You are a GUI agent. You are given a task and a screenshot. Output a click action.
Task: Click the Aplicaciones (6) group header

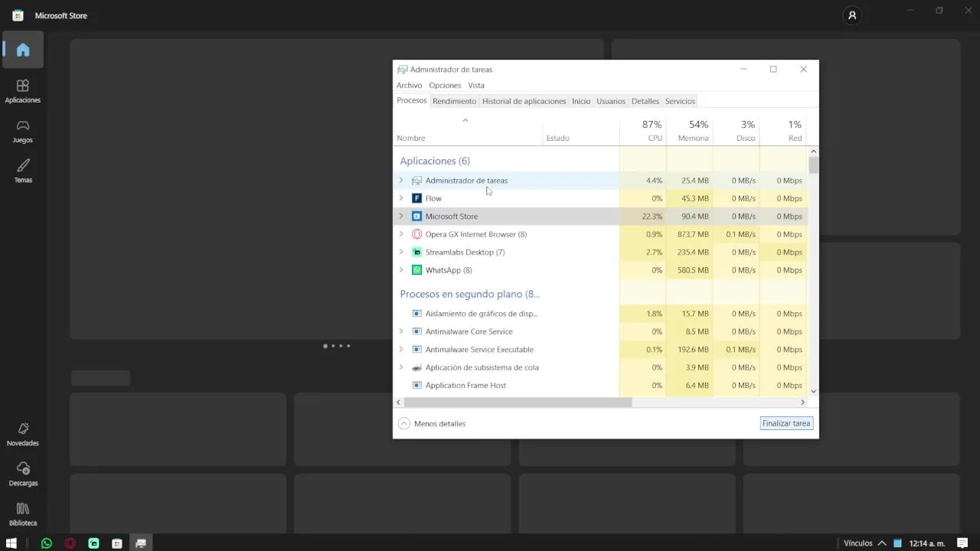point(435,161)
